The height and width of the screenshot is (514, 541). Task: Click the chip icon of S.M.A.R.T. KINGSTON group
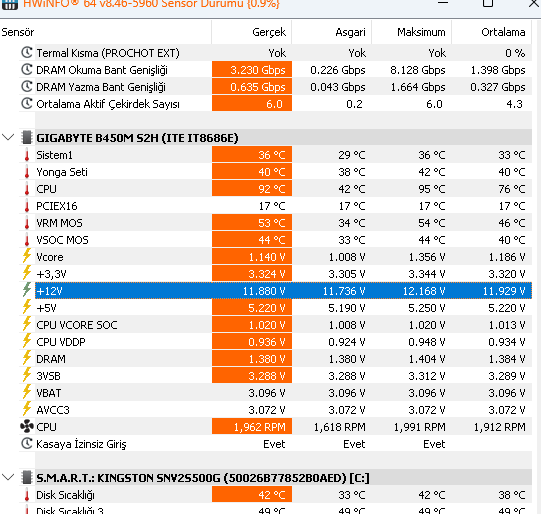point(27,477)
